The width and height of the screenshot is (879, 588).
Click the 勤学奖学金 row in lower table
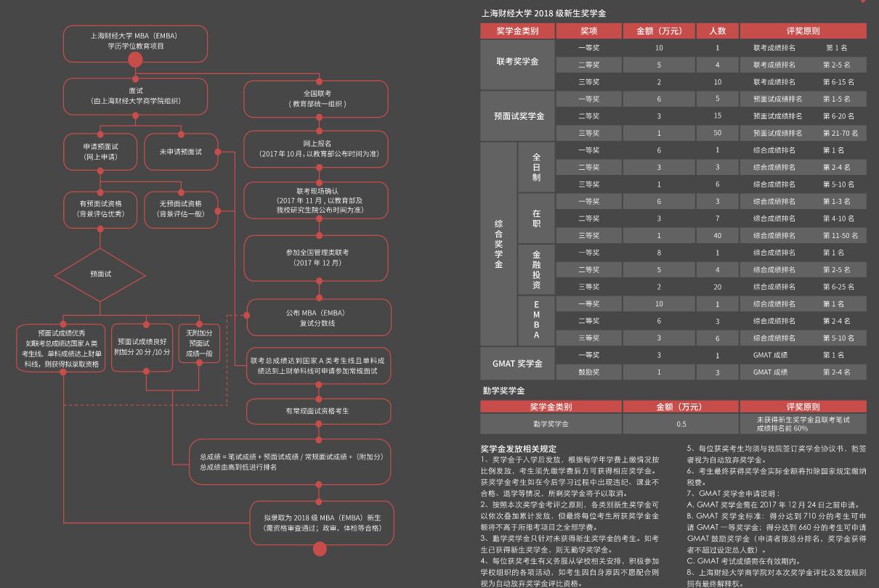(x=551, y=424)
